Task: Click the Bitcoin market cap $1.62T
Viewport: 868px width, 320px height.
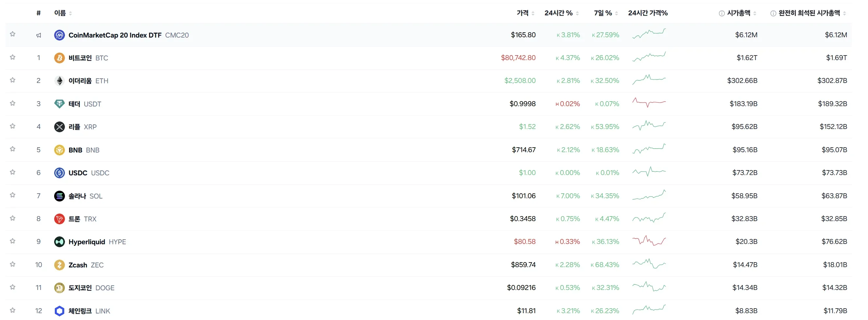Action: [x=747, y=58]
